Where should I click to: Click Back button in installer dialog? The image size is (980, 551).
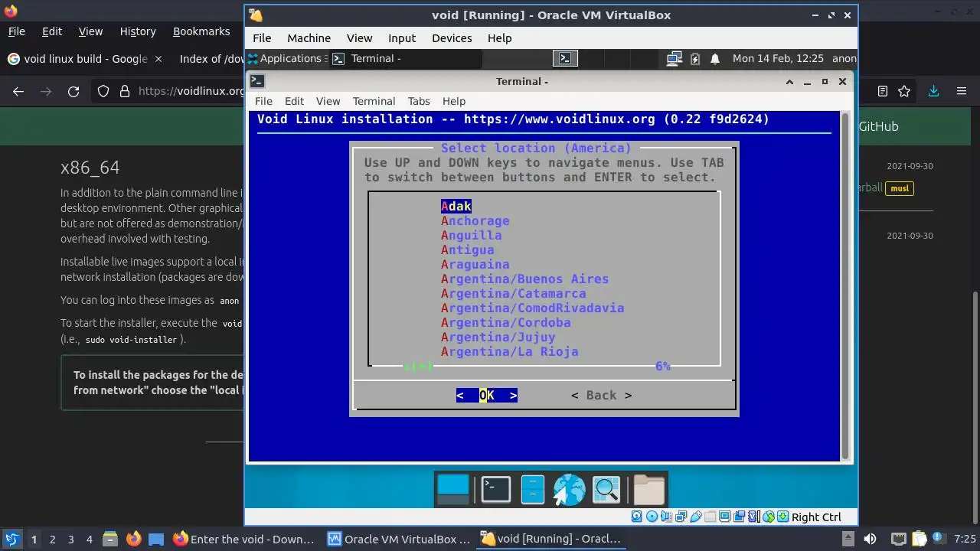pyautogui.click(x=602, y=395)
